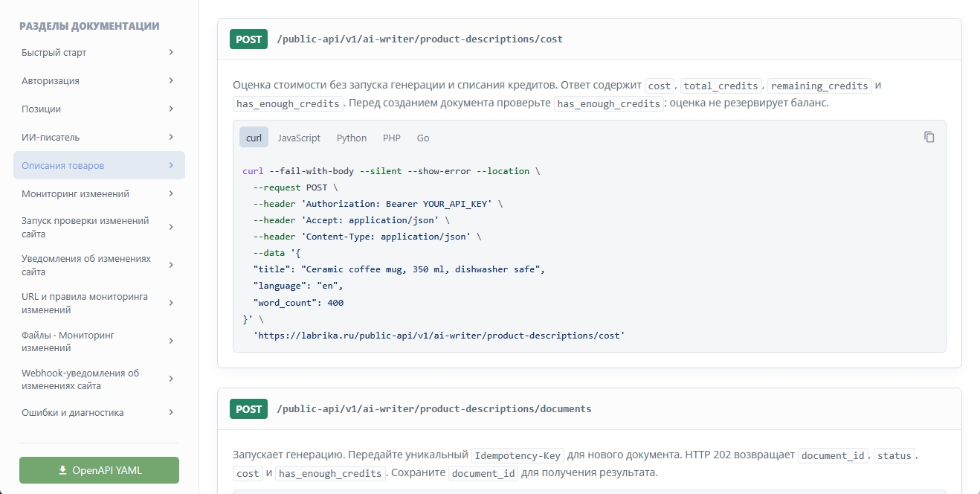The image size is (980, 494).
Task: Download the OpenAPI YAML file
Action: pyautogui.click(x=99, y=470)
